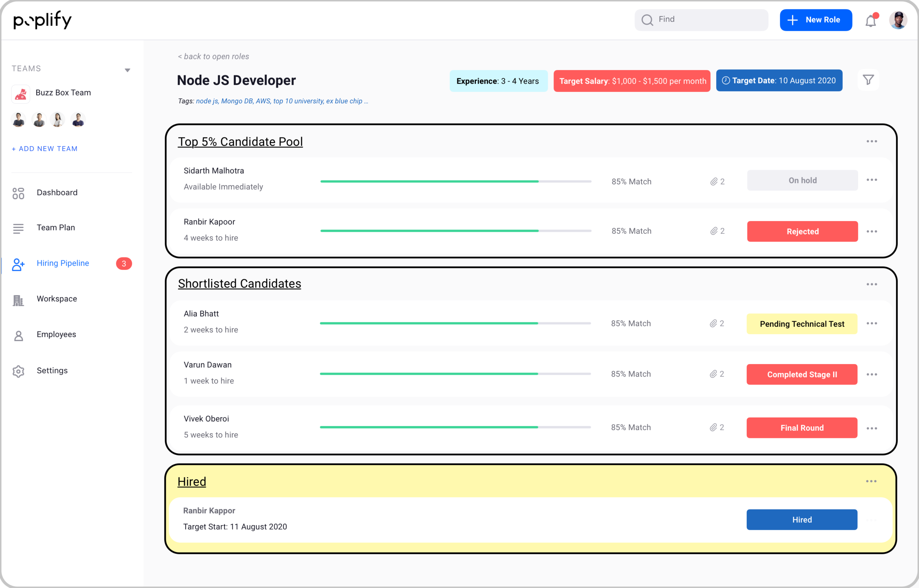Screen dimensions: 919x588
Task: Click the New Role button
Action: click(816, 20)
